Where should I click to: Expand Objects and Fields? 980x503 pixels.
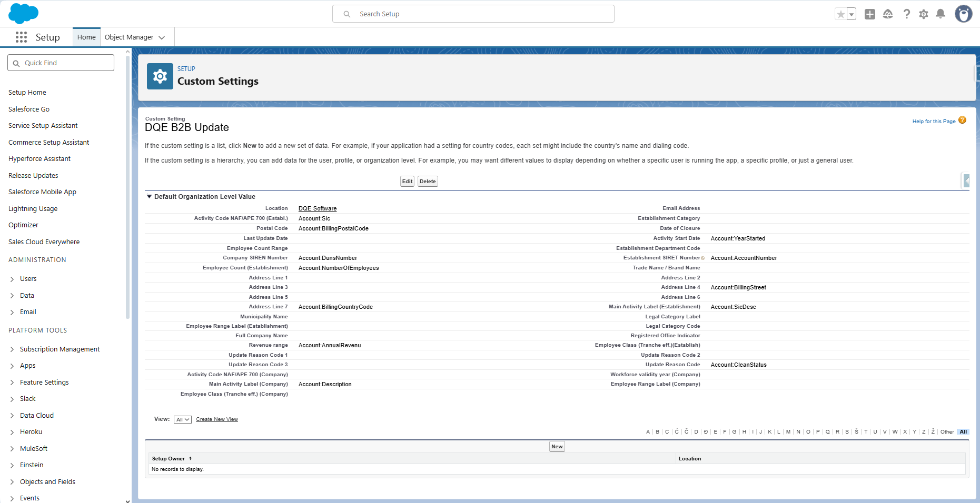12,482
